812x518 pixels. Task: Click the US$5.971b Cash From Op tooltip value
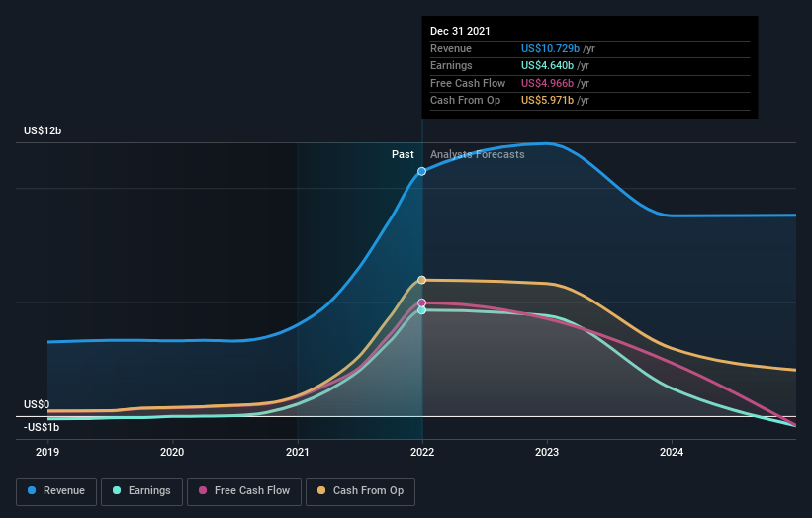pyautogui.click(x=549, y=101)
